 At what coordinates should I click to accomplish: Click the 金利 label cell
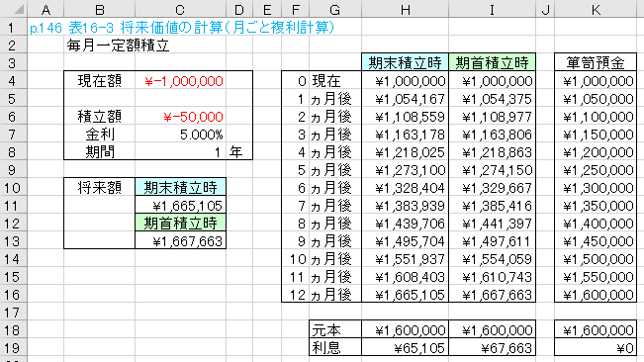click(99, 135)
